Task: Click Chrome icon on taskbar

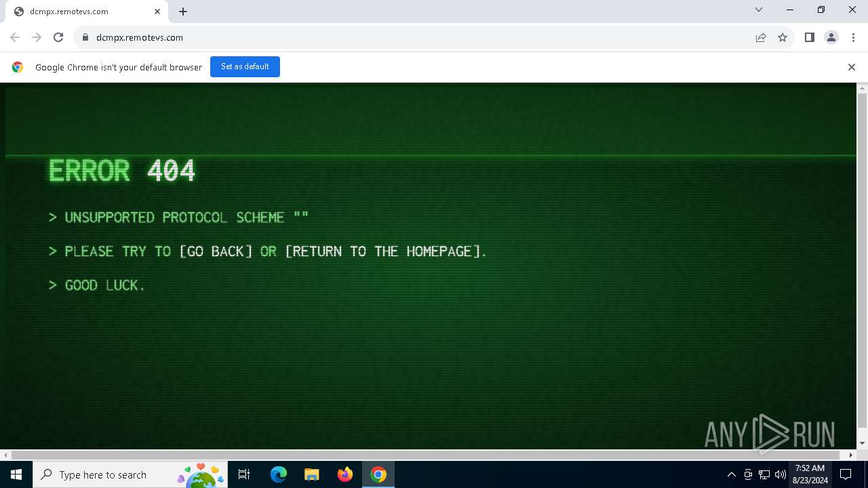Action: pos(378,474)
